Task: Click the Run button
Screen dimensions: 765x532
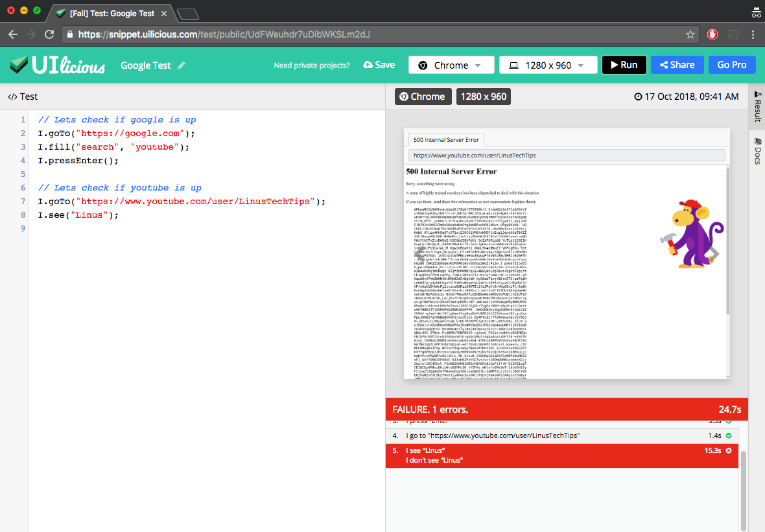Action: pos(624,65)
